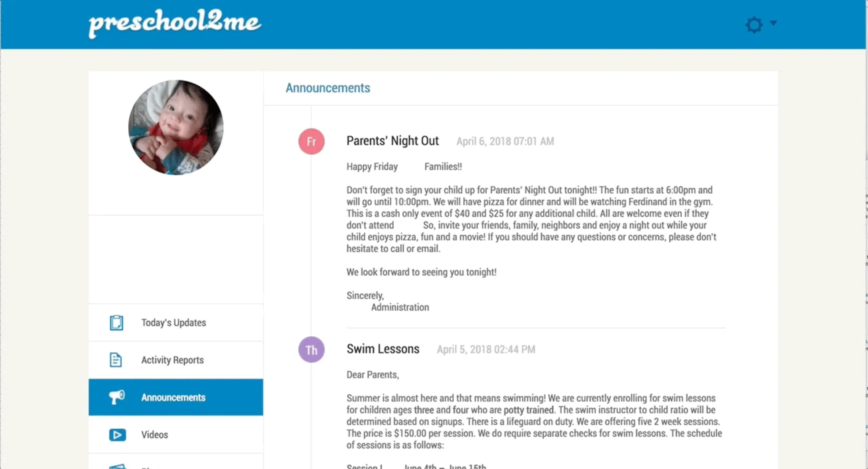
Task: Click the Activity Reports document icon
Action: (x=116, y=360)
